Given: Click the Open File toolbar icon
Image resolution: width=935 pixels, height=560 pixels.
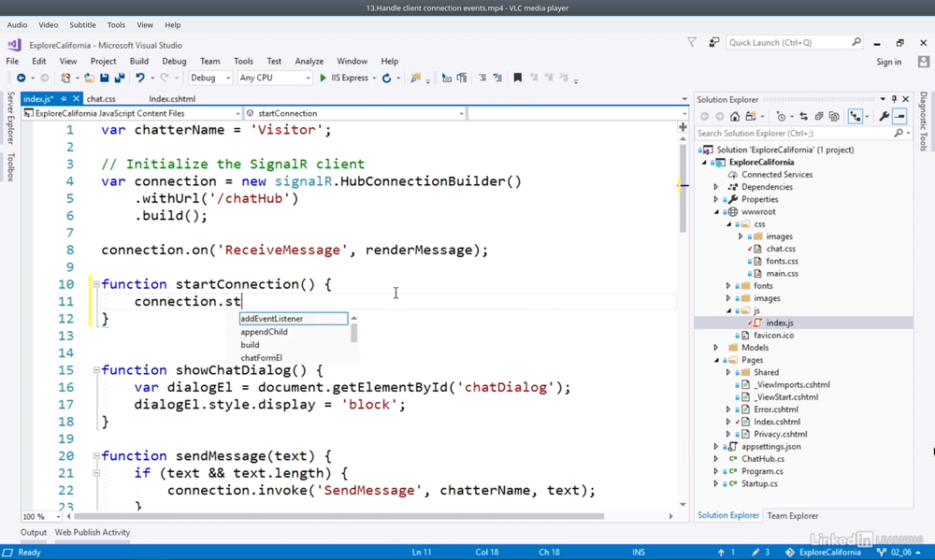Looking at the screenshot, I should (89, 79).
